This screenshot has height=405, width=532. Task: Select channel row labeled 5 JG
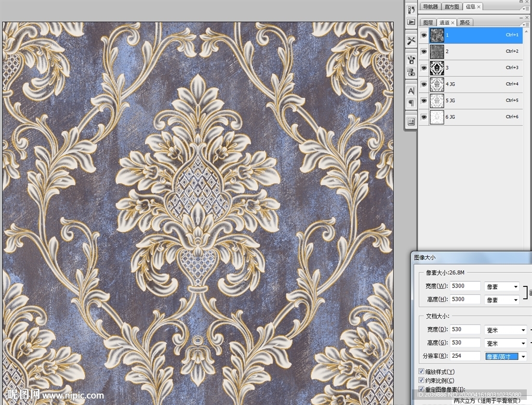click(x=471, y=100)
